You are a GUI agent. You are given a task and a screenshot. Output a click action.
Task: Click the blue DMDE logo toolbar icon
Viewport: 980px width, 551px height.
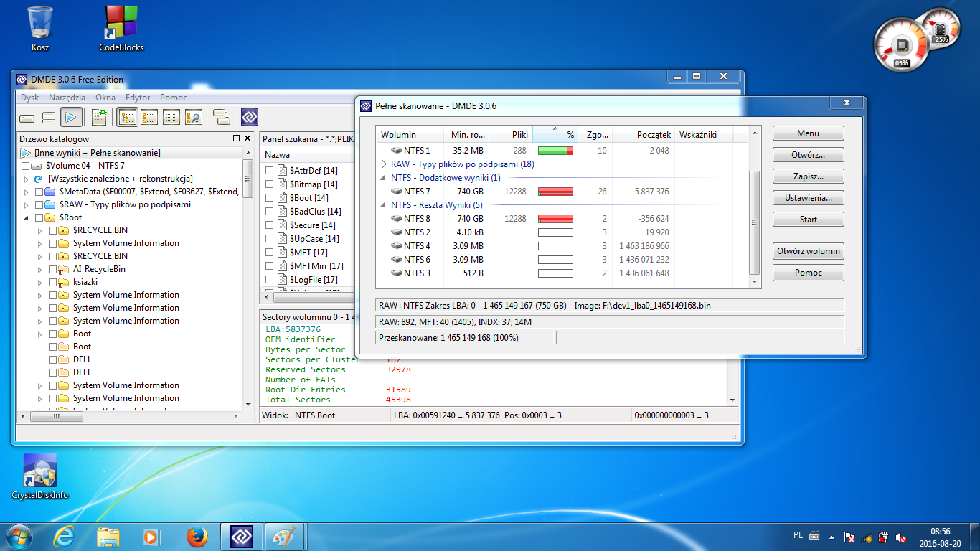point(249,117)
